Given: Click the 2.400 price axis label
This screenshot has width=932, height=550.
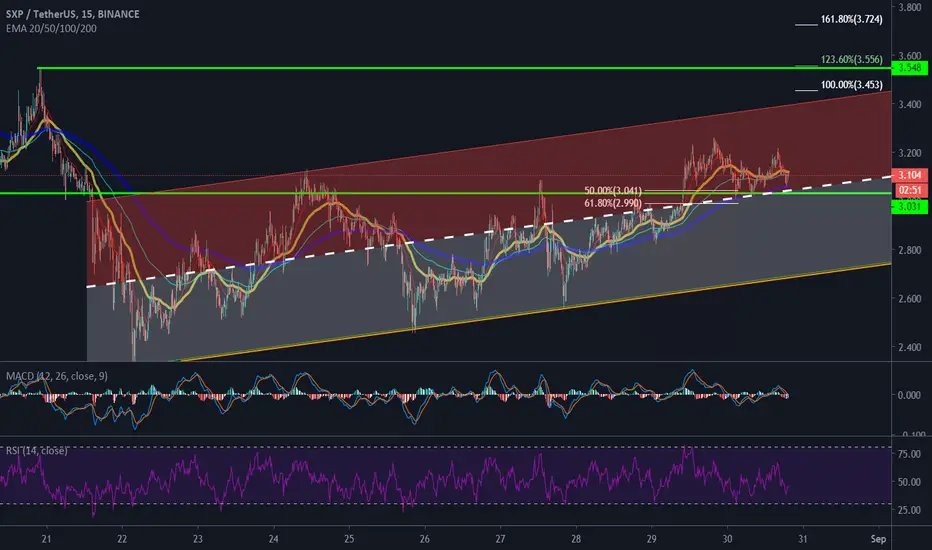Looking at the screenshot, I should [909, 347].
